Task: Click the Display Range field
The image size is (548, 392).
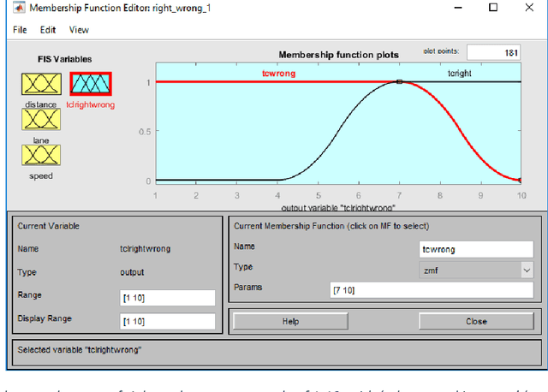Action: (167, 321)
